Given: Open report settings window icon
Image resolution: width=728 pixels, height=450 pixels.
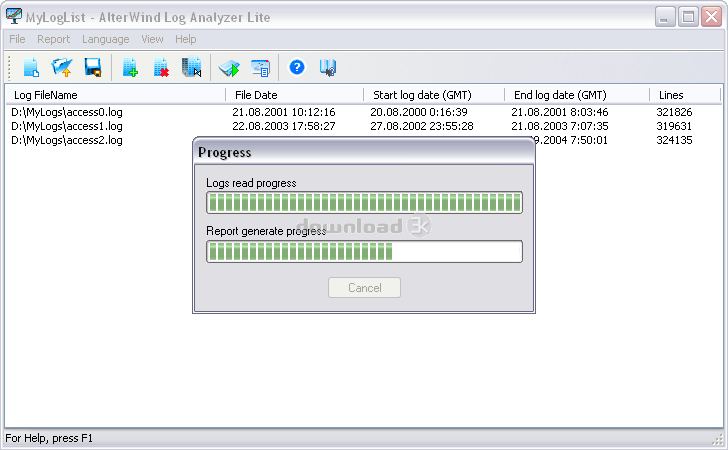Looking at the screenshot, I should click(x=260, y=68).
